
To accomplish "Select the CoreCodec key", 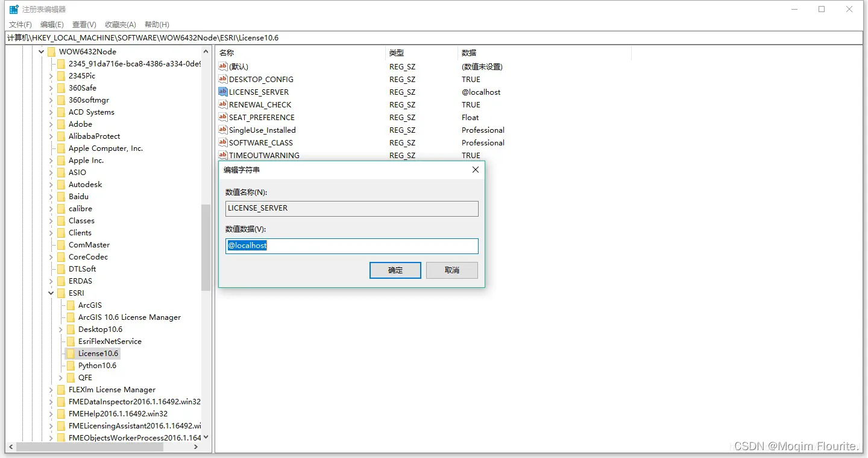I will (88, 256).
